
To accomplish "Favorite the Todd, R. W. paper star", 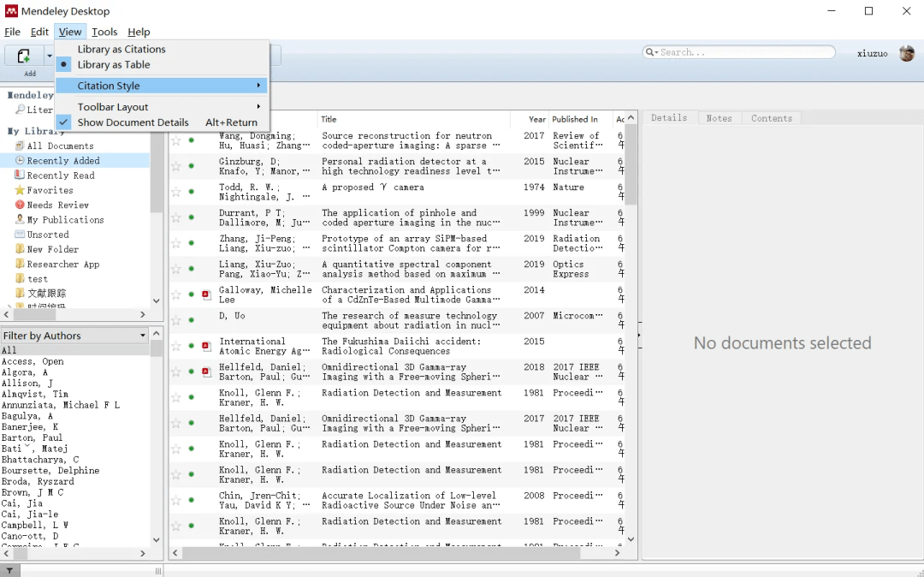I will coord(175,192).
